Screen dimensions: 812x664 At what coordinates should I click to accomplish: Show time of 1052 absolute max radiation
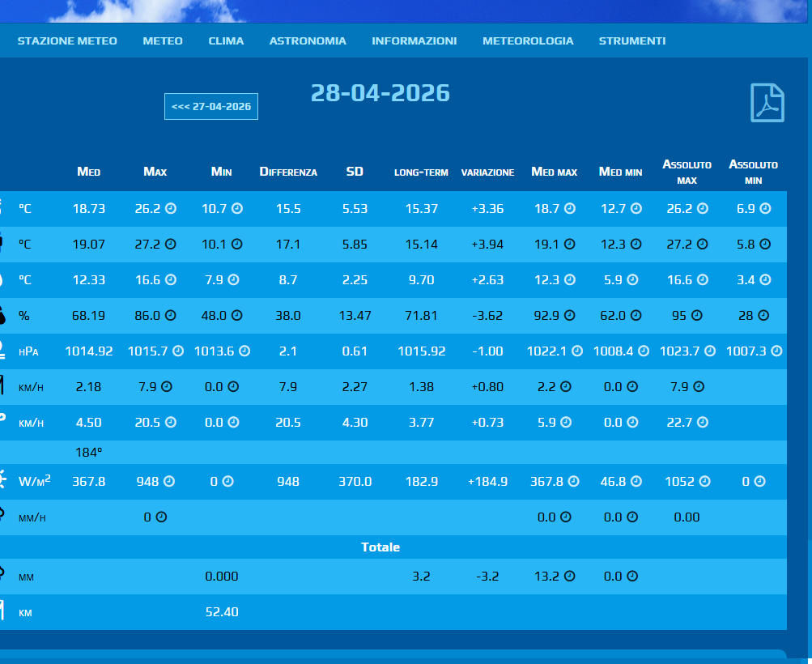coord(704,481)
